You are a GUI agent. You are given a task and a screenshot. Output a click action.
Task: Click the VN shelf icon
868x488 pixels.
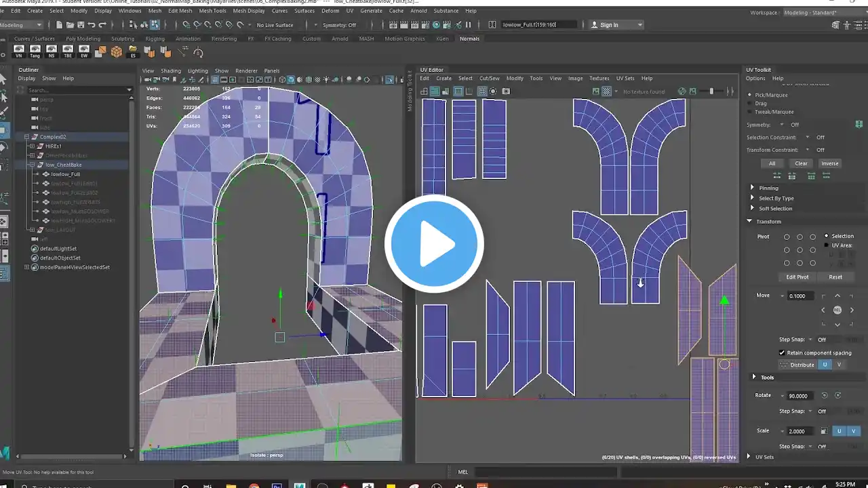pos(18,51)
